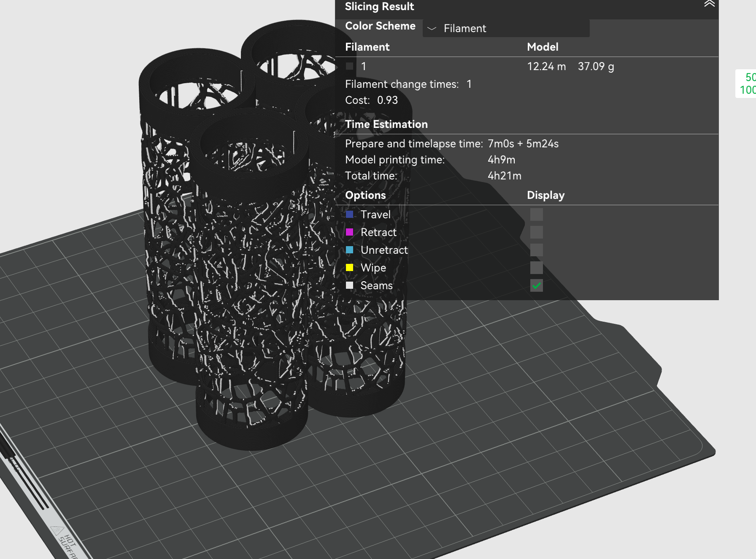This screenshot has height=559, width=756.
Task: Enable Travel display checkbox
Action: (x=536, y=214)
